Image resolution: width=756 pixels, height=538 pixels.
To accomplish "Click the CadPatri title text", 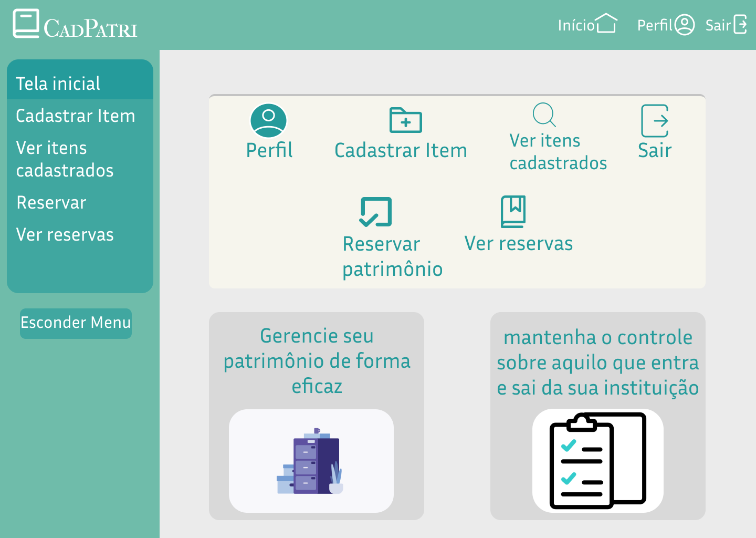I will point(90,28).
